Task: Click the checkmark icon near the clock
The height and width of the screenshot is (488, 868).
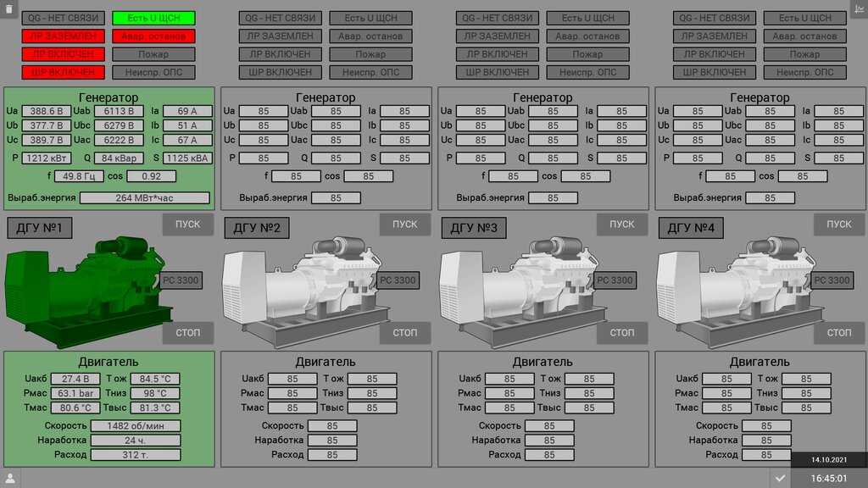Action: click(x=780, y=478)
